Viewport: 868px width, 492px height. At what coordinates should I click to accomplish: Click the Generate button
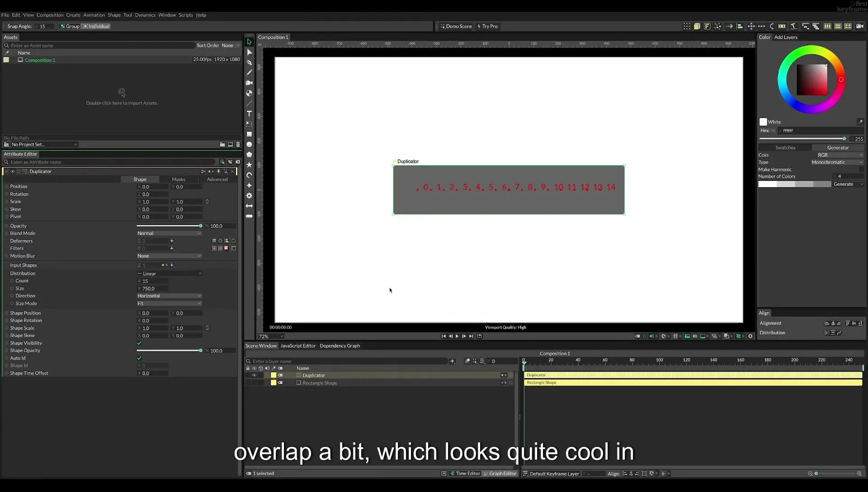point(848,184)
